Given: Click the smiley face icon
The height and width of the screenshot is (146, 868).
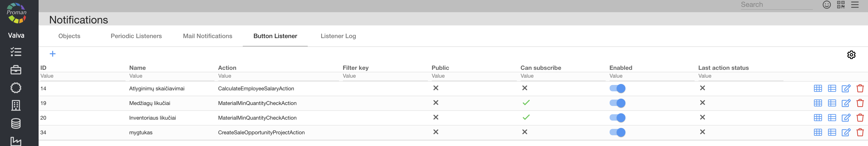Looking at the screenshot, I should click(826, 5).
